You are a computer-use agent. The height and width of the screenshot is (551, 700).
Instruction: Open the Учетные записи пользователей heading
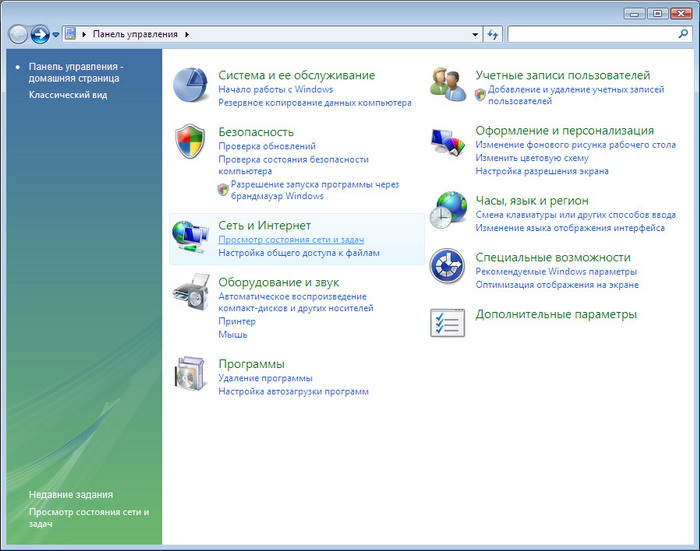[562, 75]
